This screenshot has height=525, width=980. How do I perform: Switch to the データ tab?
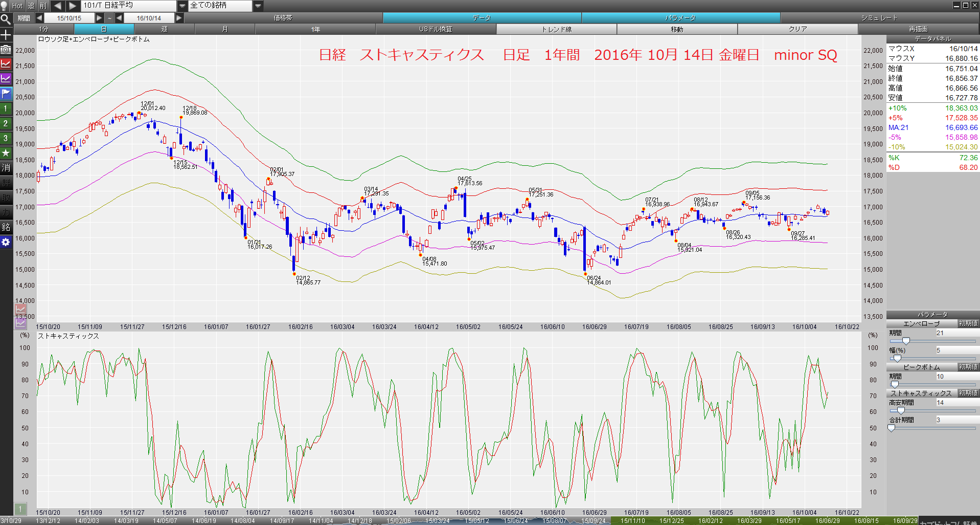[482, 18]
